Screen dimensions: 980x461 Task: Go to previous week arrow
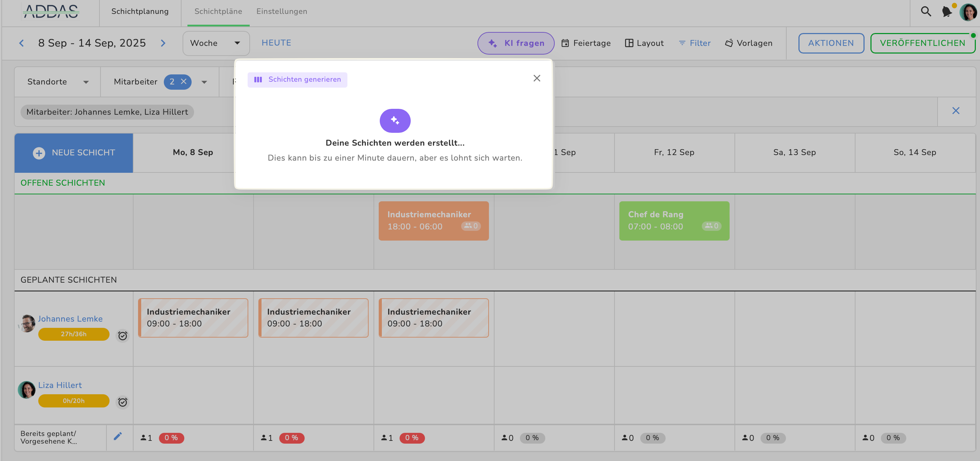click(x=22, y=43)
